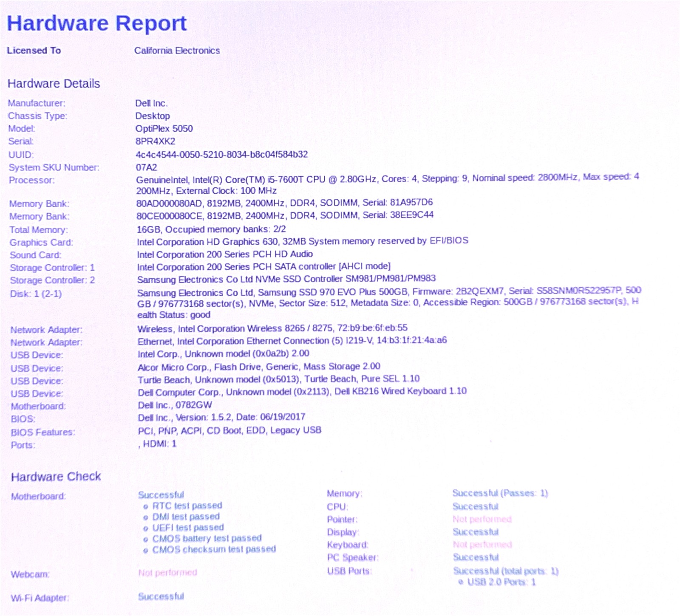Click the Hardware Check heading
Image resolution: width=680 pixels, height=616 pixels.
click(x=56, y=477)
